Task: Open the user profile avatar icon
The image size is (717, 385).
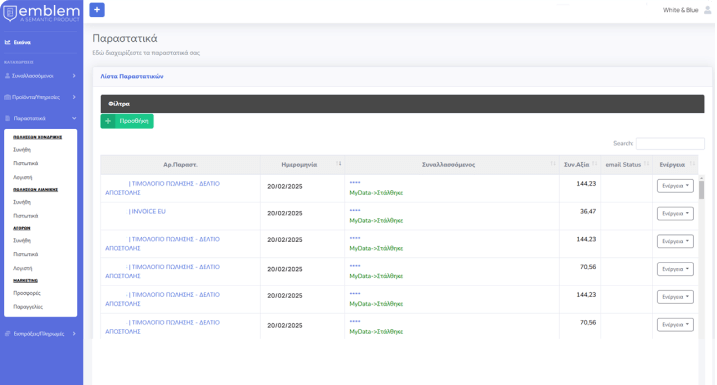Action: [x=707, y=10]
